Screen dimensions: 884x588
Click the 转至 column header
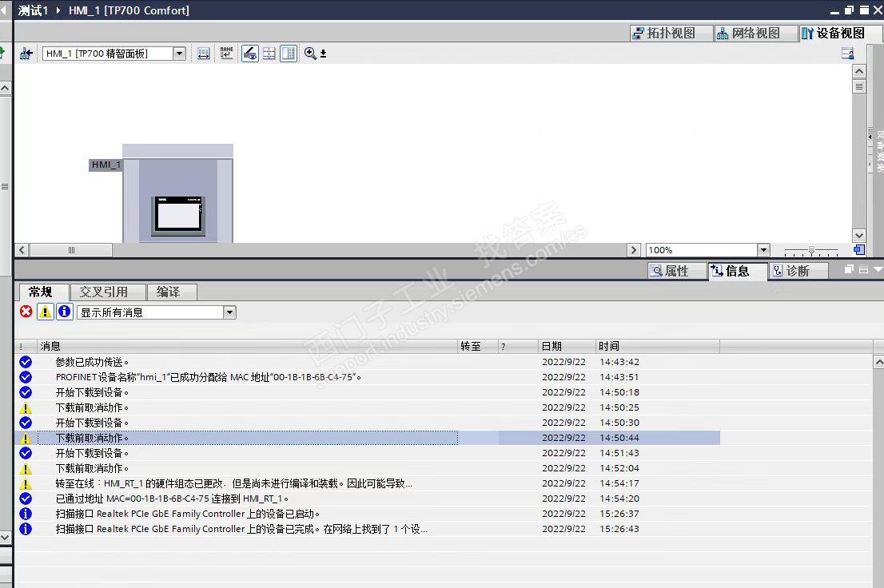pyautogui.click(x=477, y=346)
